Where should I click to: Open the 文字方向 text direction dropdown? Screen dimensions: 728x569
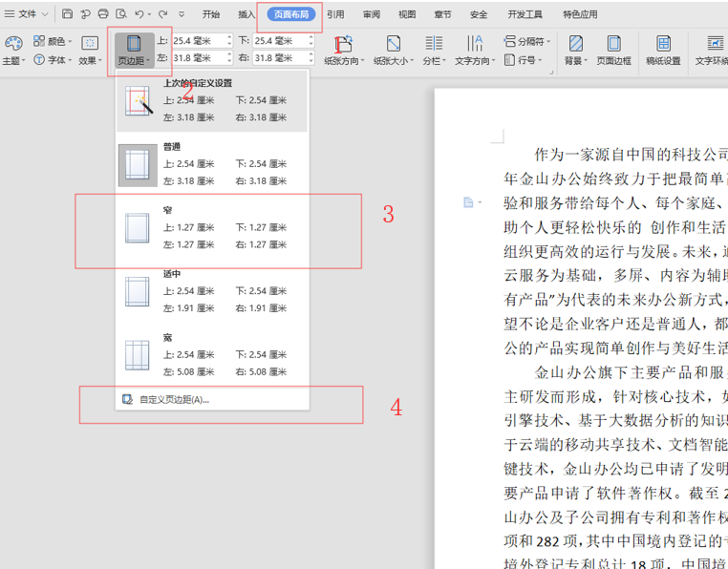tap(475, 51)
